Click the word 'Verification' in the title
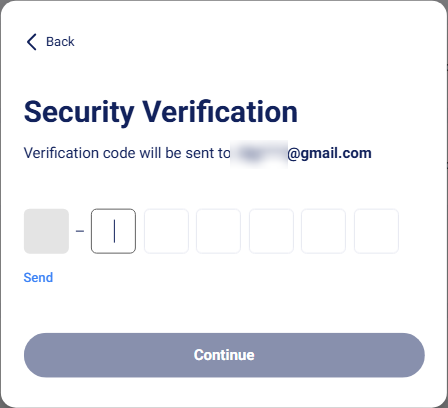Viewport: 448px width, 408px height. click(220, 112)
